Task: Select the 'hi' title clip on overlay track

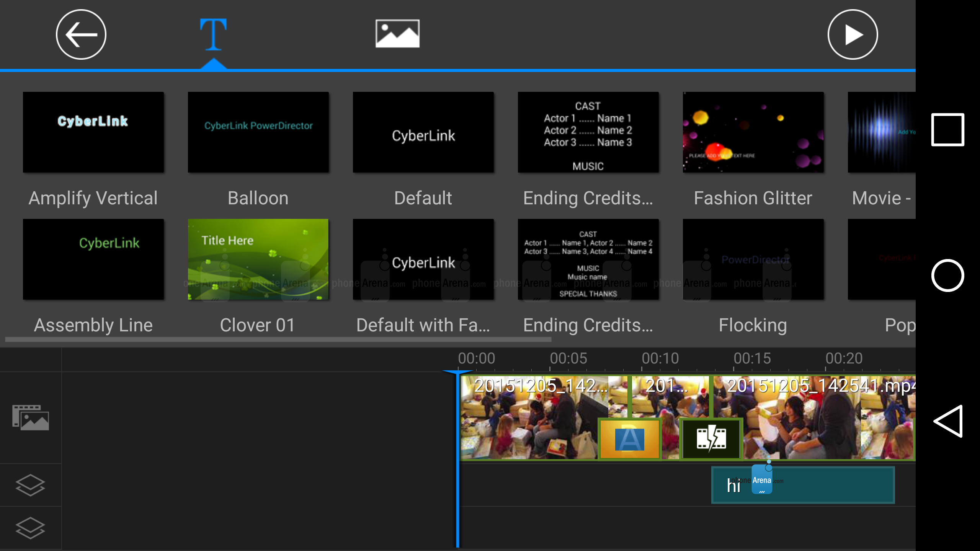Action: tap(803, 485)
